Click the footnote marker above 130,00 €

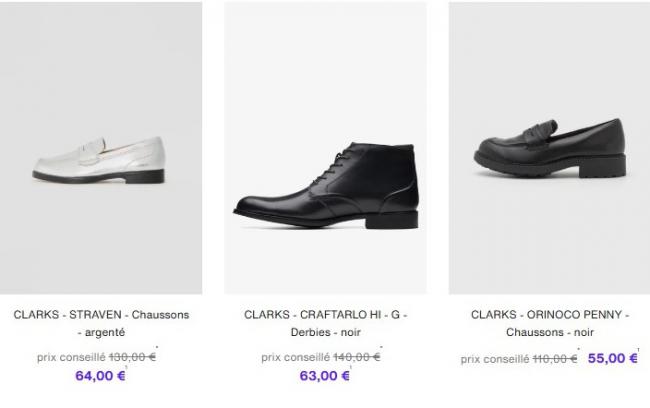coord(158,348)
